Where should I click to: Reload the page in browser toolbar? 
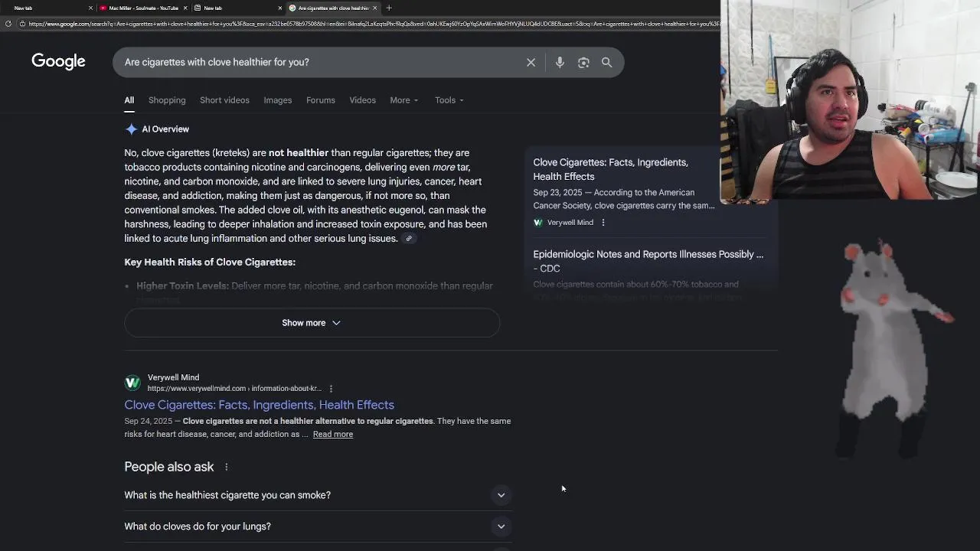[x=8, y=24]
